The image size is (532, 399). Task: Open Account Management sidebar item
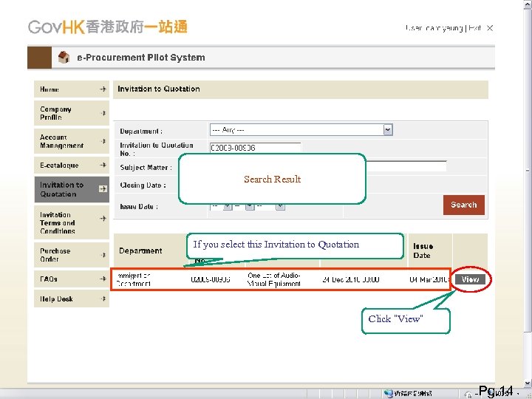coord(72,141)
